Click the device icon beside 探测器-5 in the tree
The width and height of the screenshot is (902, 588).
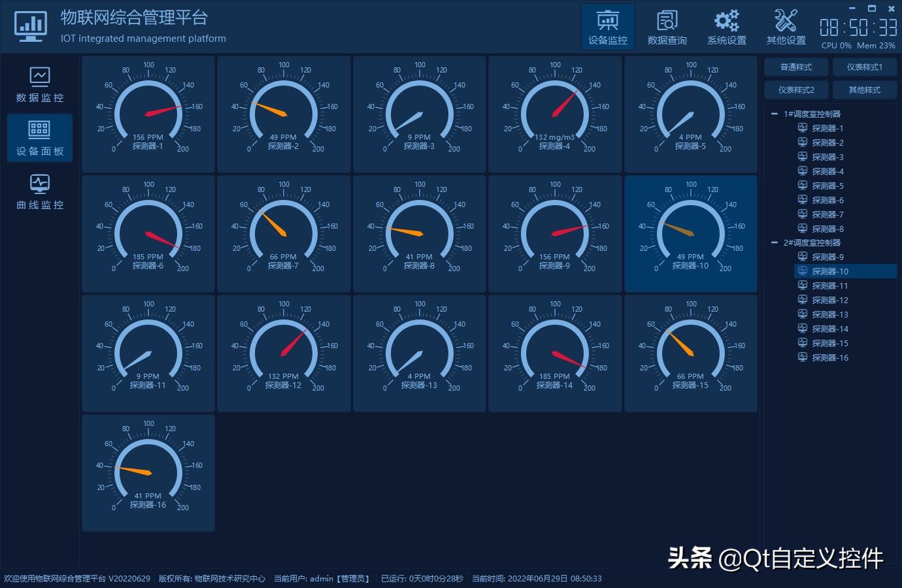pyautogui.click(x=803, y=186)
